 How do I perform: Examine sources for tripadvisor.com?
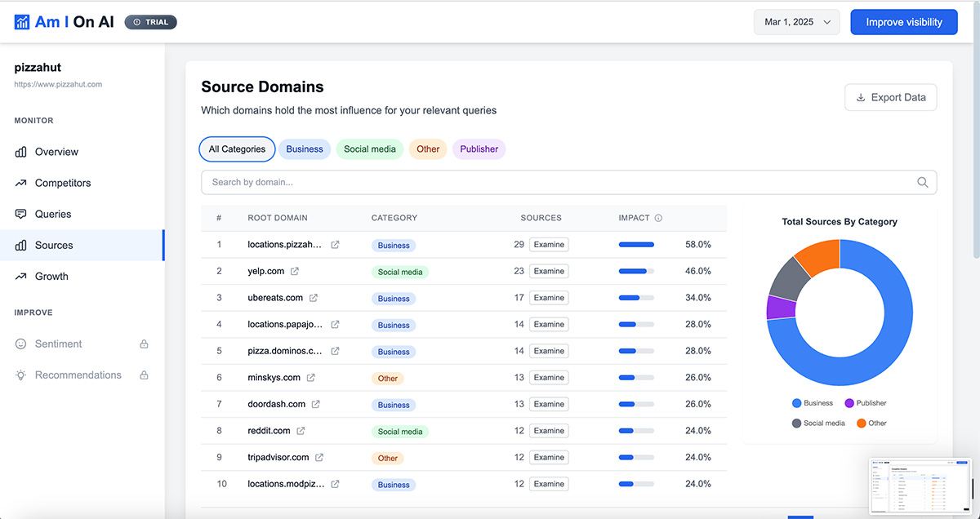(549, 457)
